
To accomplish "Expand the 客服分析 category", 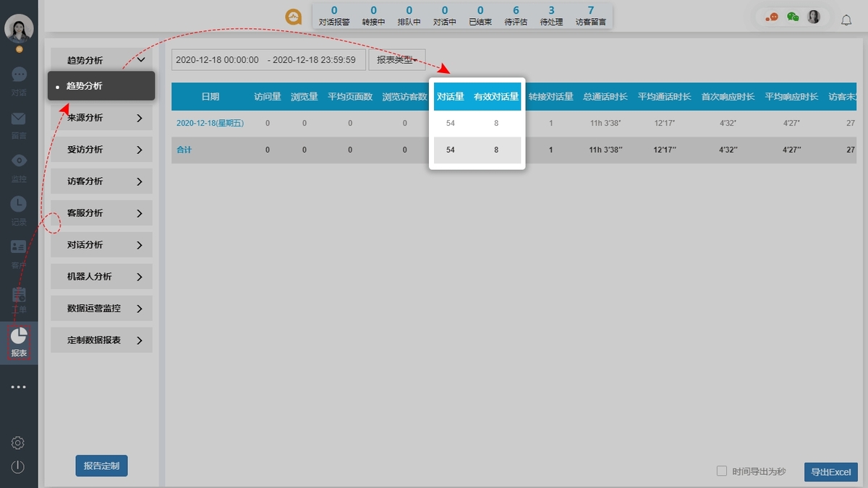I will [x=101, y=213].
